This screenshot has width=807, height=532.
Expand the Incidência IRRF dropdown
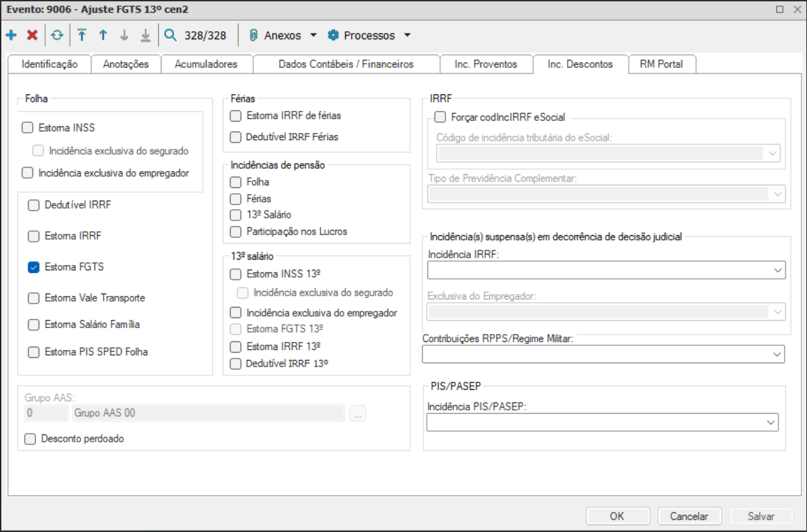[776, 270]
